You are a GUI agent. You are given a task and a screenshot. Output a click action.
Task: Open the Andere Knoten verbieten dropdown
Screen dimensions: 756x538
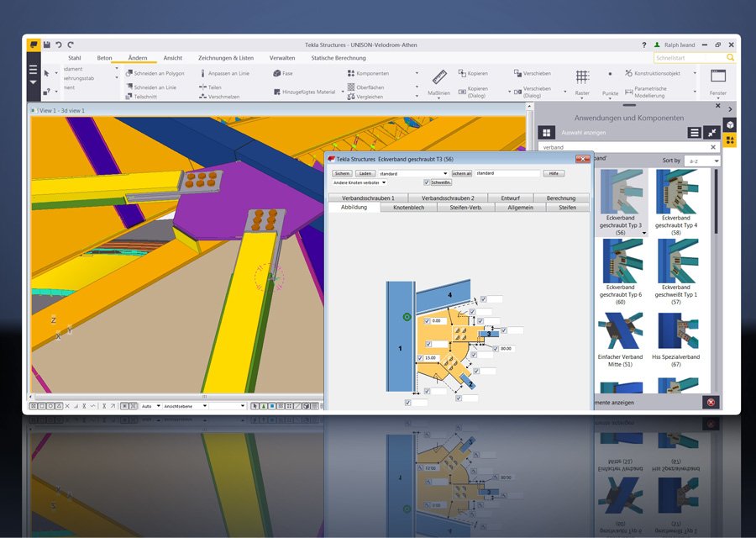[360, 183]
